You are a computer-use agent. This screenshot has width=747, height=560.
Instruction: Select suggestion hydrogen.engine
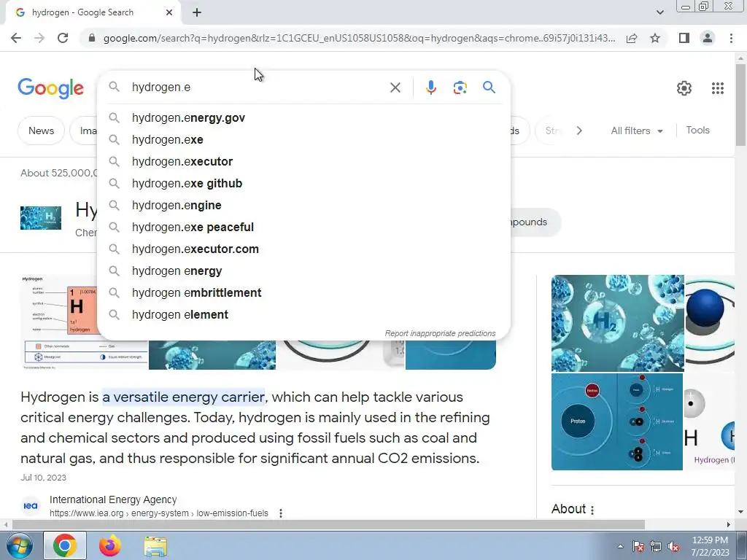[303, 205]
